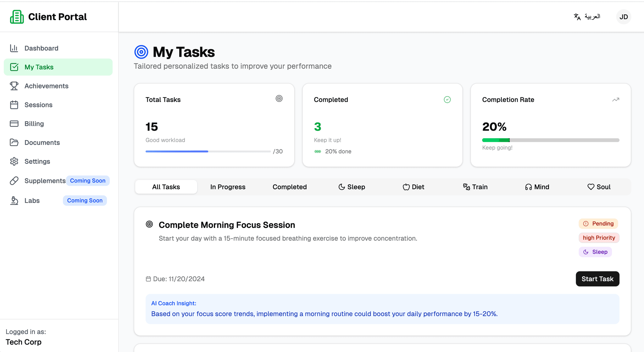Click the Documents folder icon
This screenshot has width=644, height=352.
(14, 142)
